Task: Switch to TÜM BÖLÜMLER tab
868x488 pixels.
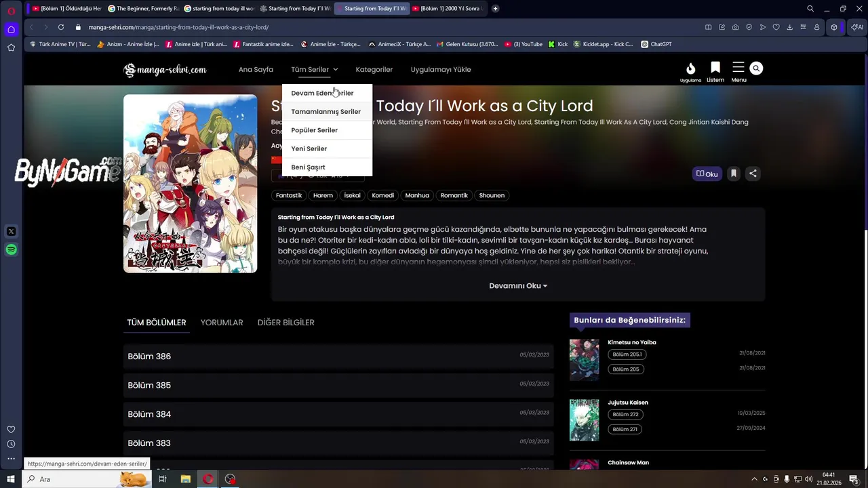Action: tap(157, 323)
